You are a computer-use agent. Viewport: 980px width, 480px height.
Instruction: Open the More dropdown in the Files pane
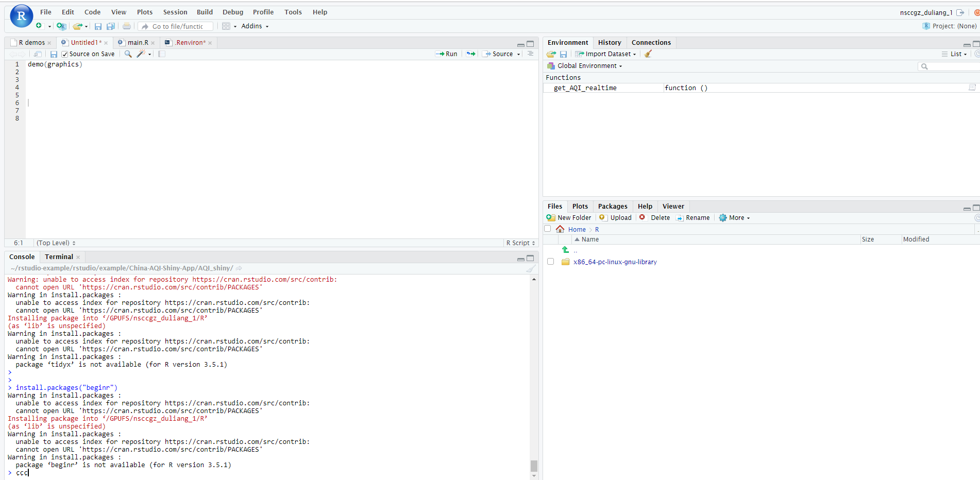tap(735, 218)
